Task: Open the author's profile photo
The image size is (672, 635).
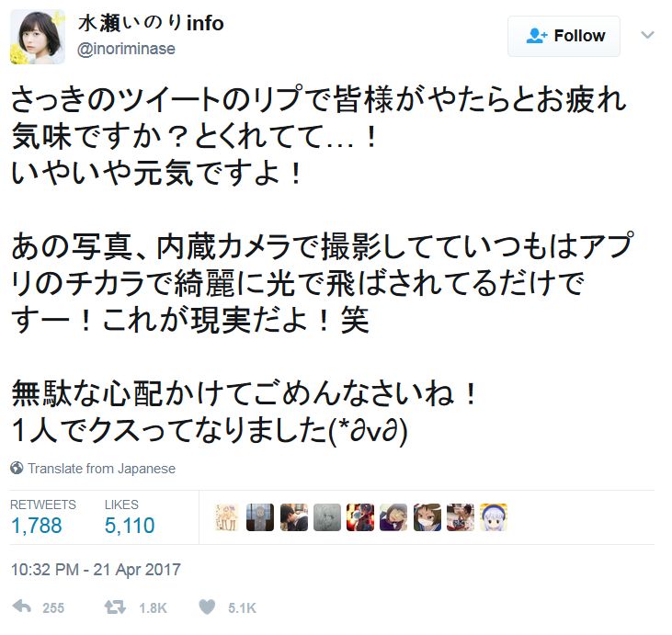Action: tap(38, 38)
